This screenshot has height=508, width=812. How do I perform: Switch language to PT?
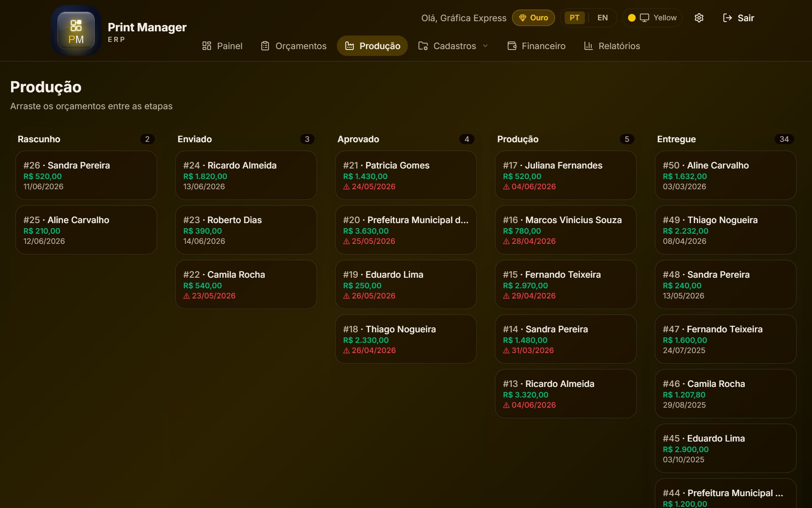tap(574, 18)
